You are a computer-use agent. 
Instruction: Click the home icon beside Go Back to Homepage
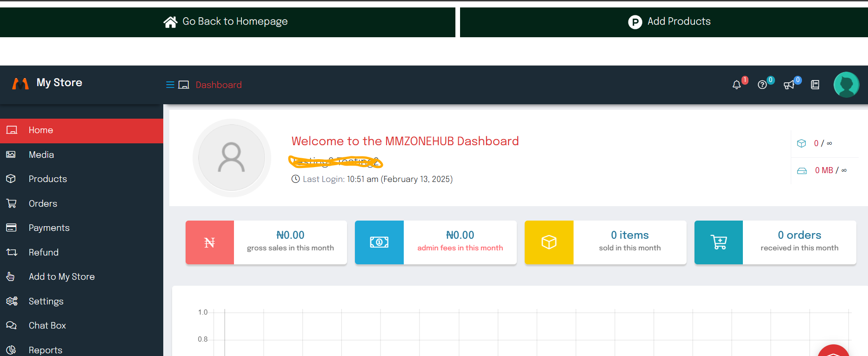[170, 22]
